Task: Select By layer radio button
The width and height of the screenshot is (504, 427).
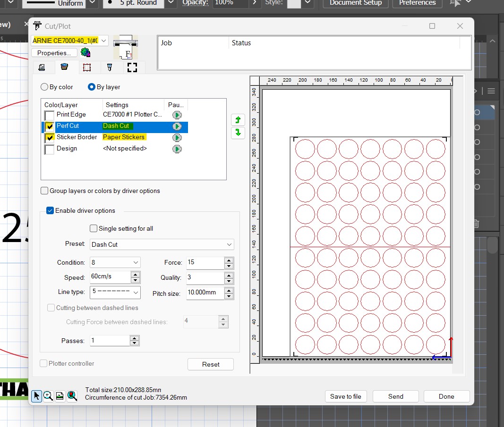Action: click(92, 87)
